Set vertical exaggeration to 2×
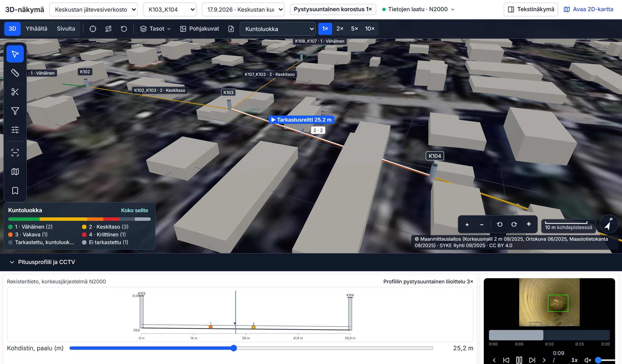Viewport: 622px width, 364px height. point(340,29)
